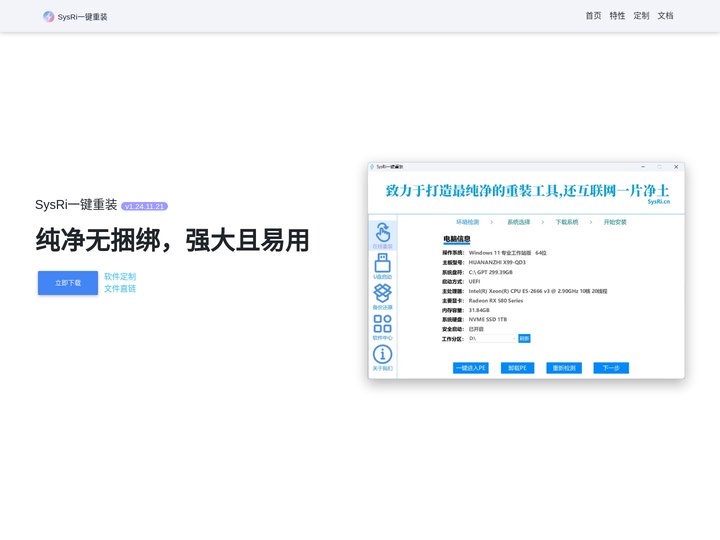The image size is (720, 540).
Task: Click the 开始安装 step tab
Action: [615, 222]
